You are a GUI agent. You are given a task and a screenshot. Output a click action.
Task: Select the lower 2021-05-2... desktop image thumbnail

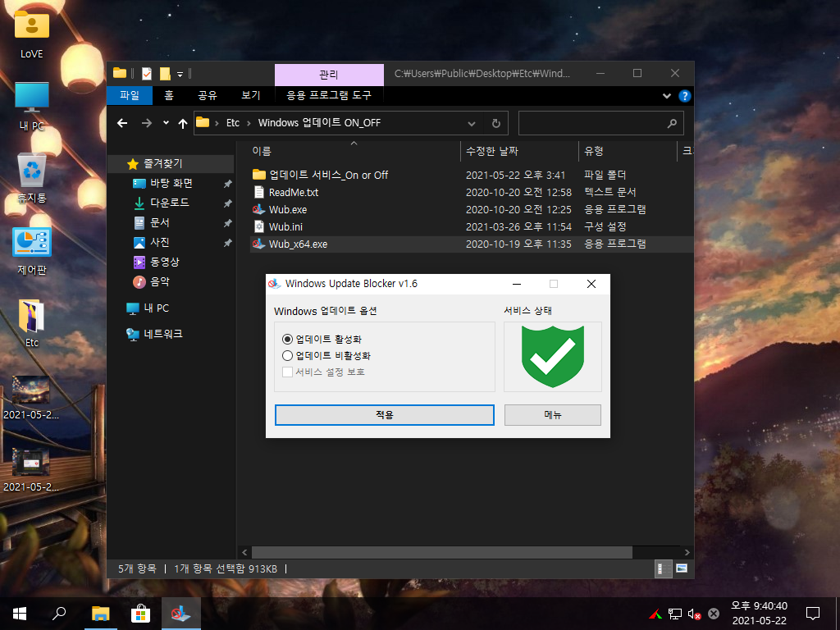tap(31, 469)
